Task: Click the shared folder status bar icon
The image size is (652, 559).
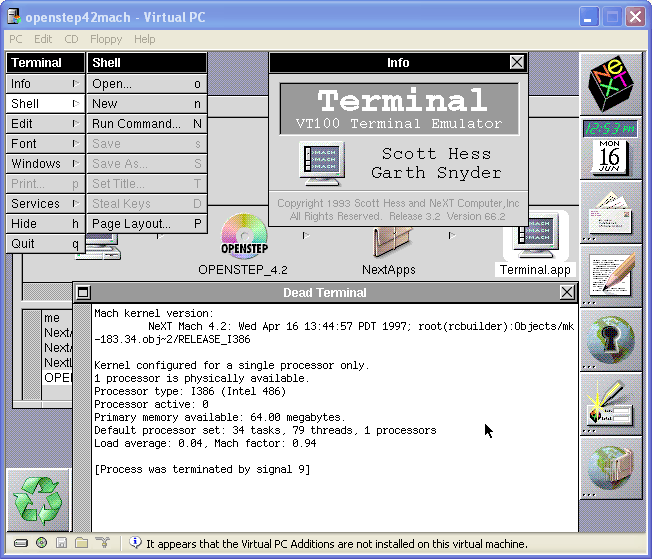Action: pyautogui.click(x=82, y=543)
